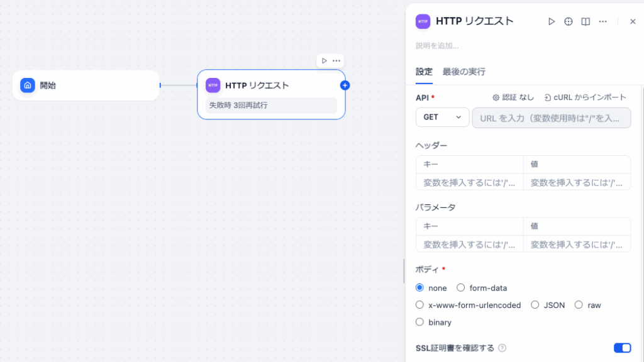Toggle the SSL証明書を確認する switch
The height and width of the screenshot is (362, 644).
622,348
